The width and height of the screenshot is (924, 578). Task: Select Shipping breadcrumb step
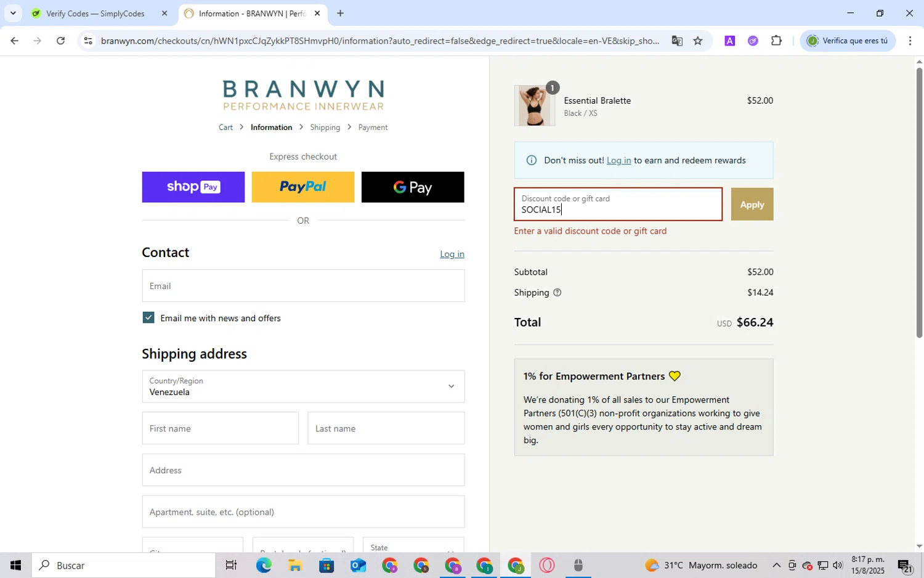click(325, 128)
